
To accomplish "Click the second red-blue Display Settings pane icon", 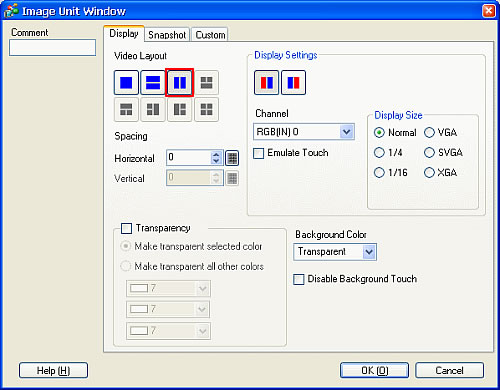I will 293,82.
